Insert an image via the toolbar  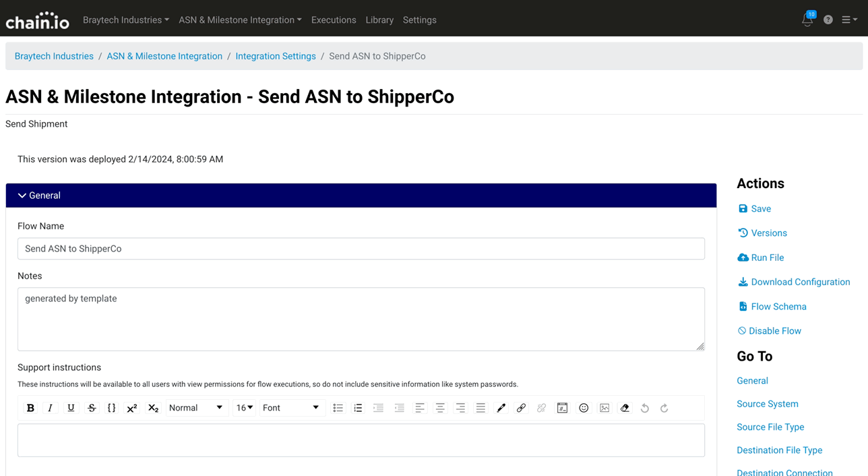pos(604,408)
